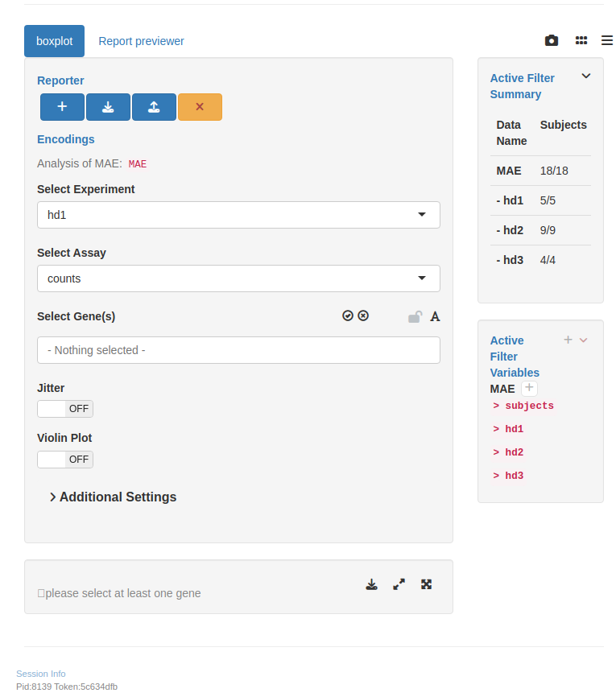The height and width of the screenshot is (697, 616).
Task: Click the Reporter add card plus button
Action: coord(62,107)
